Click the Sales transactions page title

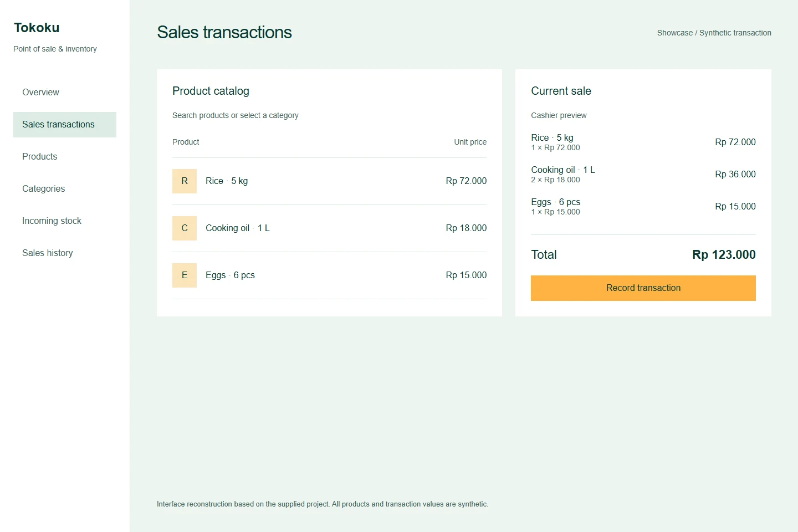pos(224,32)
